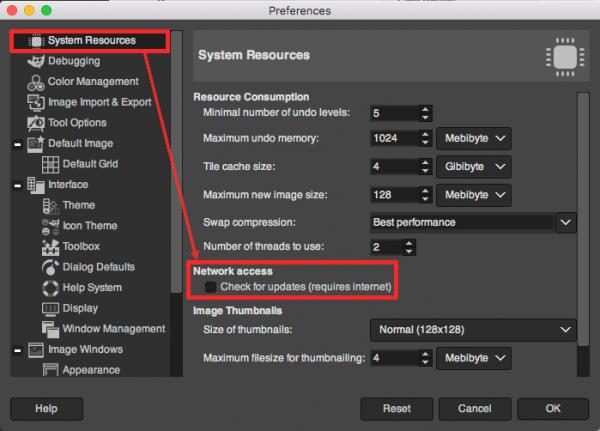The image size is (600, 431).
Task: Open Size of thumbnails dropdown
Action: pyautogui.click(x=473, y=330)
